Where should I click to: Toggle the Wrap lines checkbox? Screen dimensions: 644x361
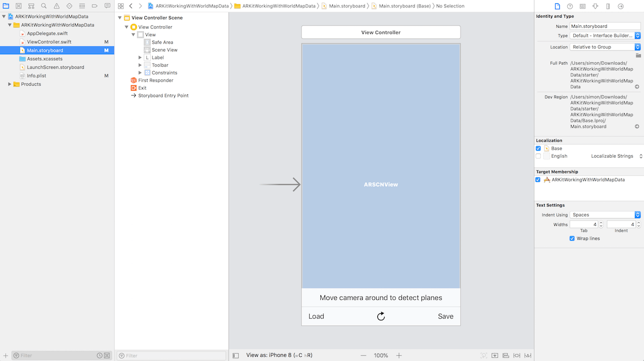point(572,239)
